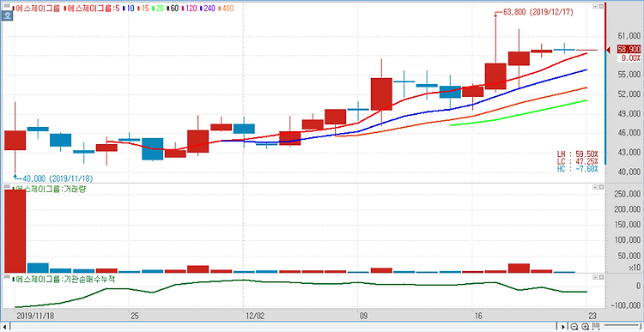Click the 250,000 volume axis label
The width and height of the screenshot is (644, 332).
pyautogui.click(x=627, y=195)
